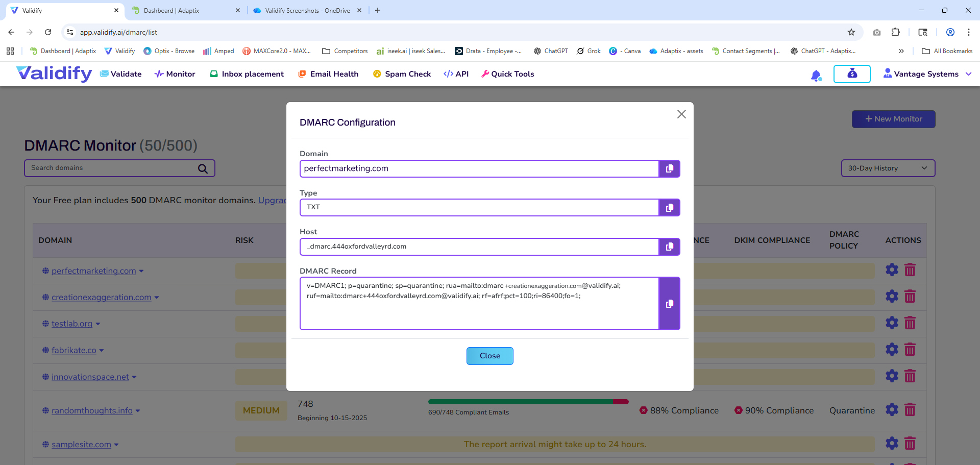
Task: Copy the DMARC Record text
Action: coord(669,304)
